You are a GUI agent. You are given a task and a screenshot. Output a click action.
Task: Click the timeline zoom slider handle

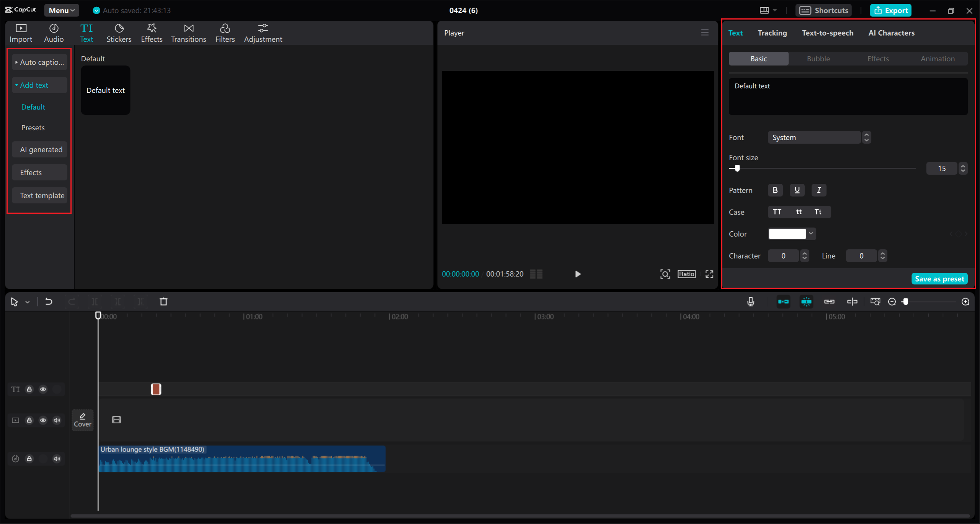pos(905,302)
